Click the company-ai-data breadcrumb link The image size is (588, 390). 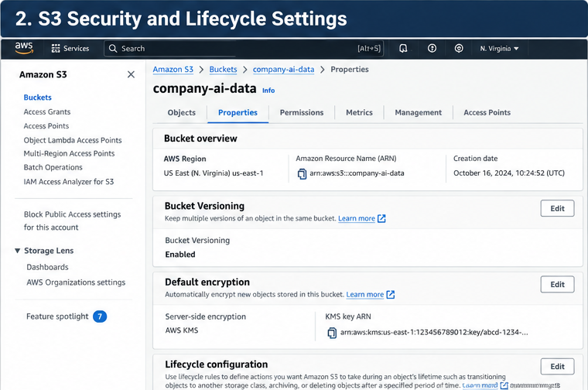click(x=283, y=70)
